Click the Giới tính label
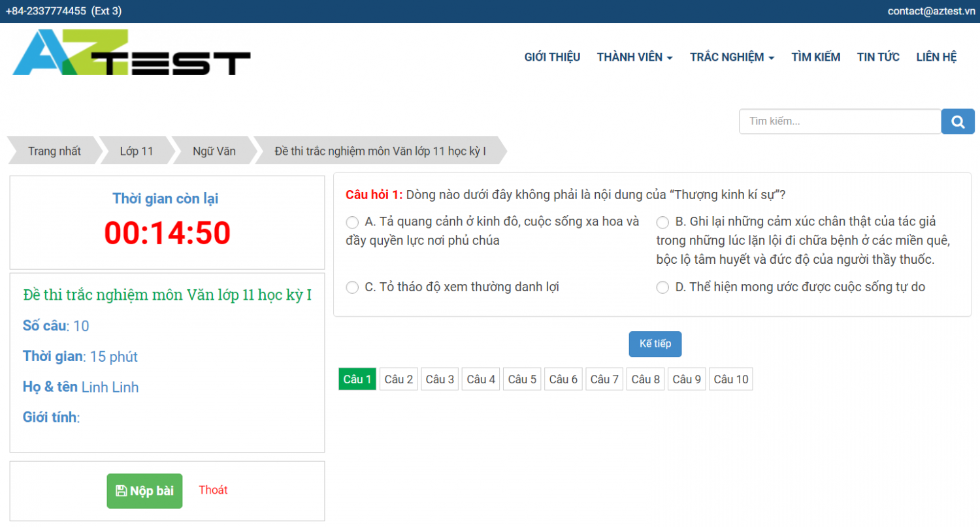 (x=51, y=417)
